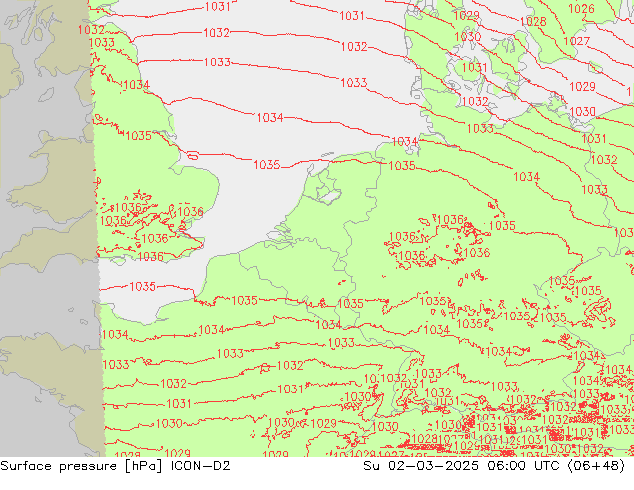Click the "[hPa]" unit label
The height and width of the screenshot is (490, 634).
pyautogui.click(x=144, y=466)
